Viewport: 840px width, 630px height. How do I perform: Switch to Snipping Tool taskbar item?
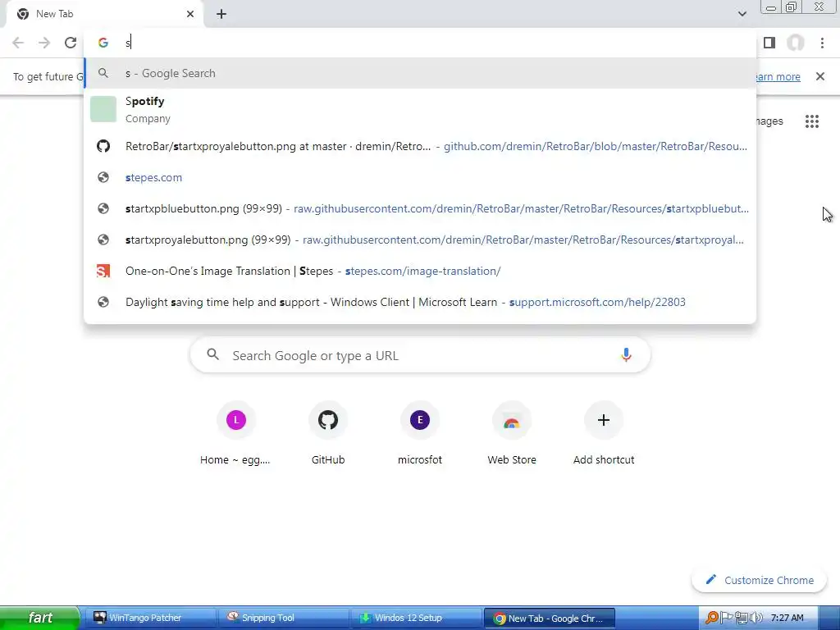click(284, 618)
